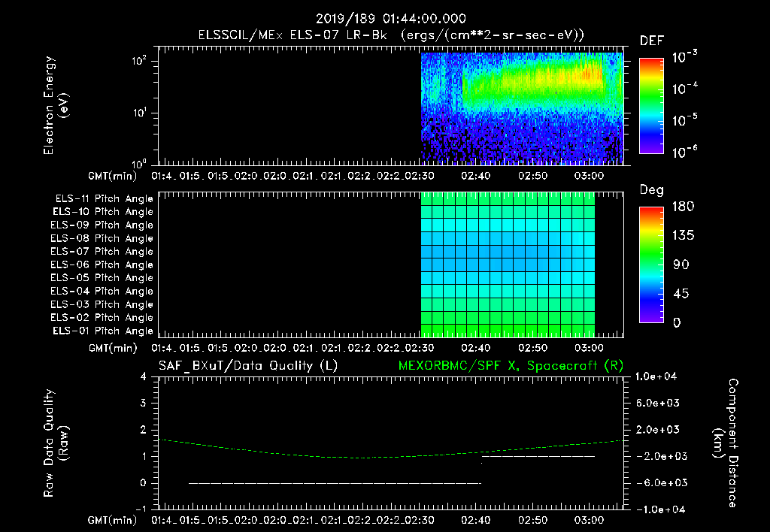Click the 'ELS-08 Pitch Angle' row label
Screen dimensions: 770x532
(x=102, y=238)
